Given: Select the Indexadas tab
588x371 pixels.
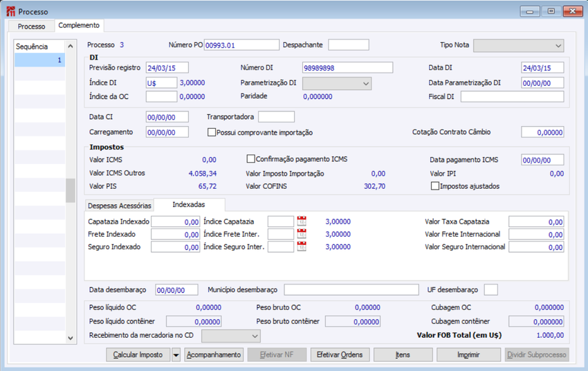Looking at the screenshot, I should 189,204.
